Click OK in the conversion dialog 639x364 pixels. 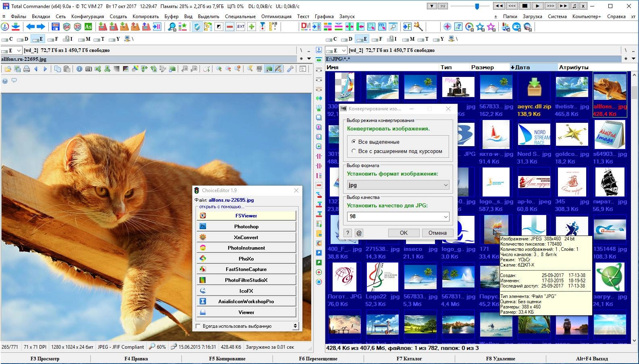click(404, 233)
